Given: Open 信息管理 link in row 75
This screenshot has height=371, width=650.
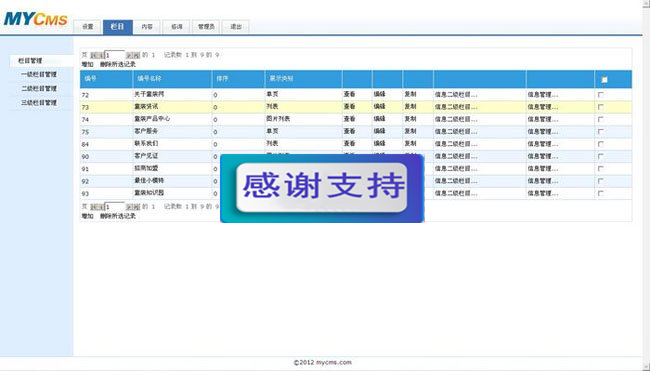Looking at the screenshot, I should 543,132.
